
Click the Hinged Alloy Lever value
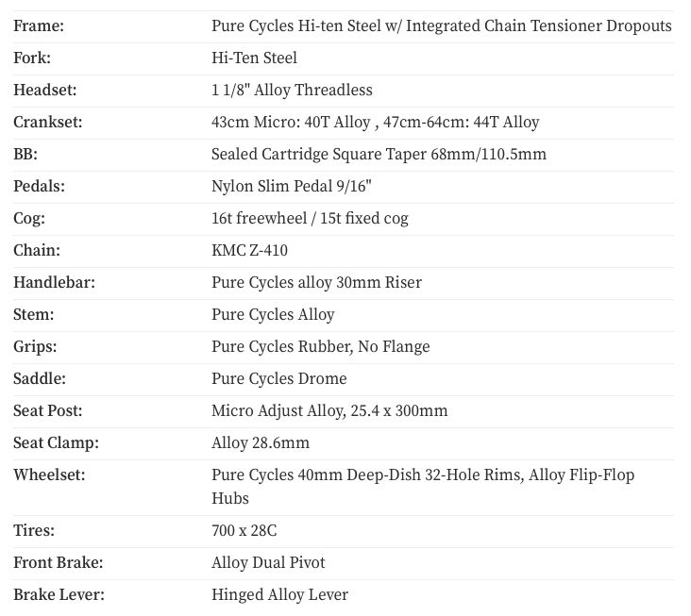click(x=279, y=594)
